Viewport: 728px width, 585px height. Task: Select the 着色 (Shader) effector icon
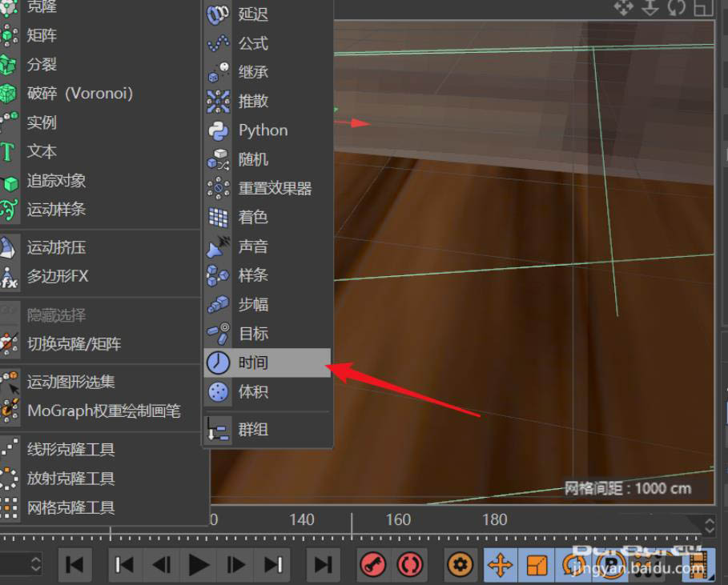point(217,217)
